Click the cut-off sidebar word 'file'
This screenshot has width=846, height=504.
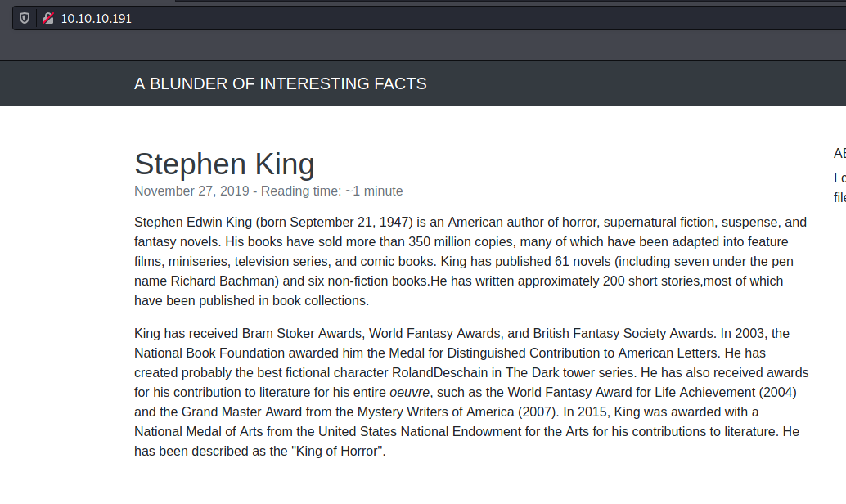[839, 197]
